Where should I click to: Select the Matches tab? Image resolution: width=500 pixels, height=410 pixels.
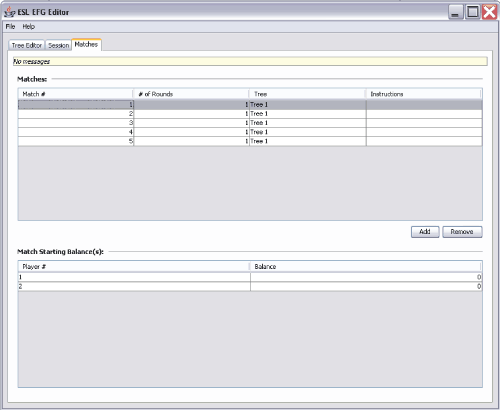click(86, 44)
